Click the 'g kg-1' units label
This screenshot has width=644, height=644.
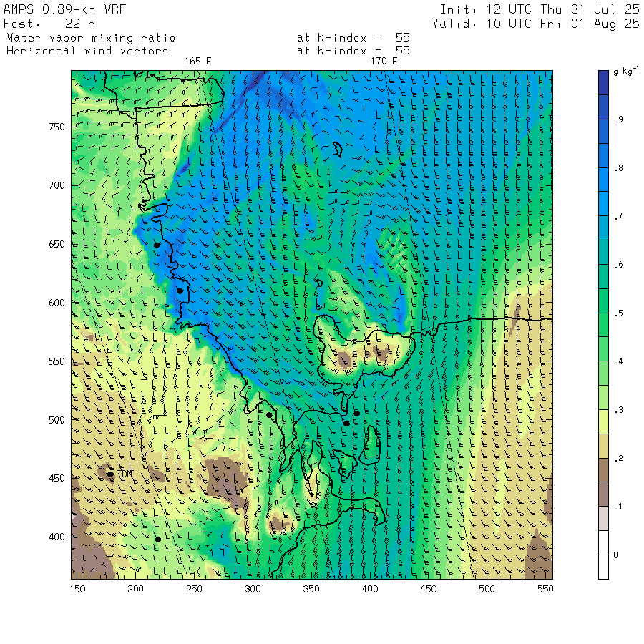coord(626,71)
